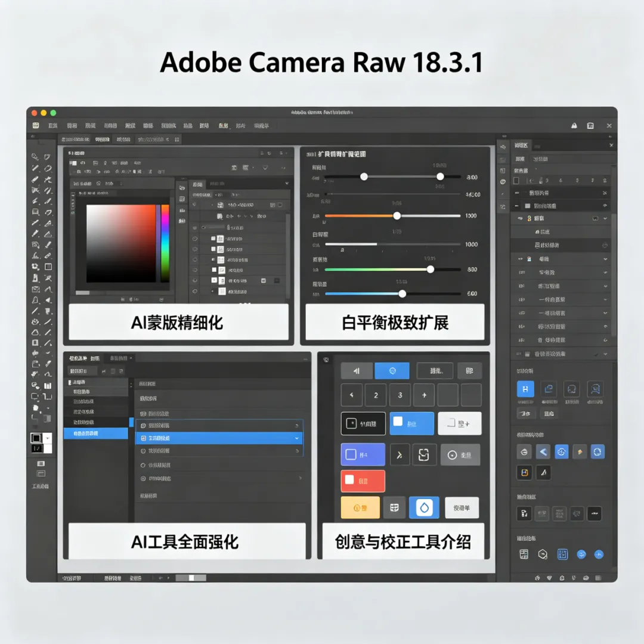Image resolution: width=644 pixels, height=644 pixels.
Task: Toggle the checkbox on the row above the blue highlighted row
Action: pyautogui.click(x=143, y=426)
